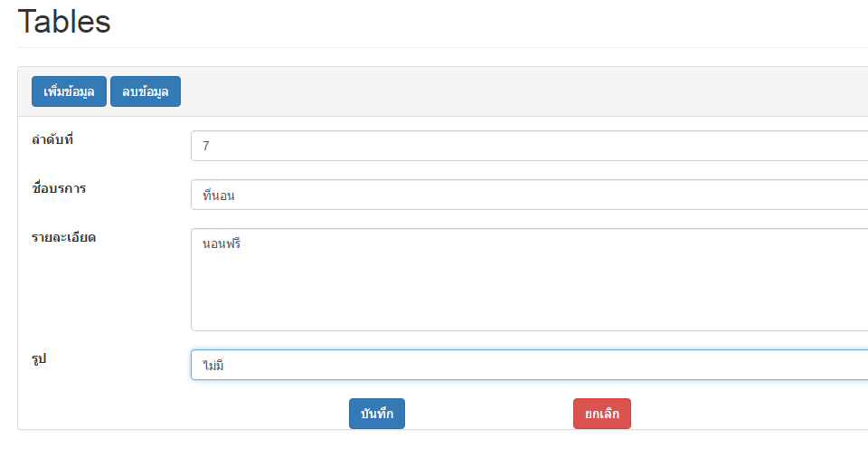Save the form with บันทึก
This screenshot has height=458, width=868.
[377, 414]
